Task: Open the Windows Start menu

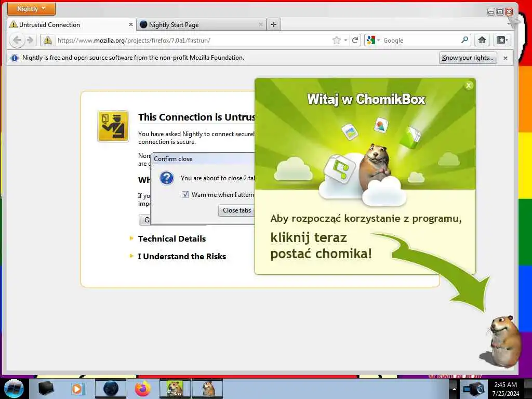Action: pyautogui.click(x=14, y=389)
